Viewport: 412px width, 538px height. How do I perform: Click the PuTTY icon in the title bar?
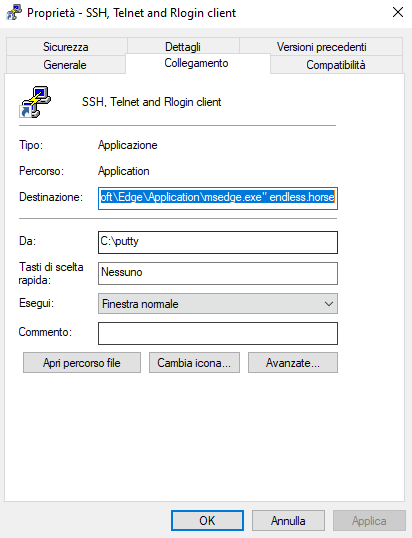point(14,13)
